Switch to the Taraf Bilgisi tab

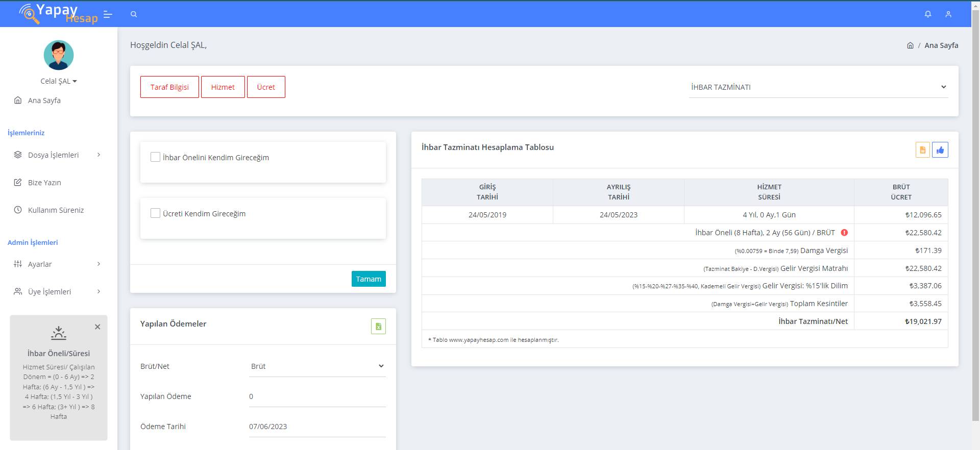coord(169,87)
